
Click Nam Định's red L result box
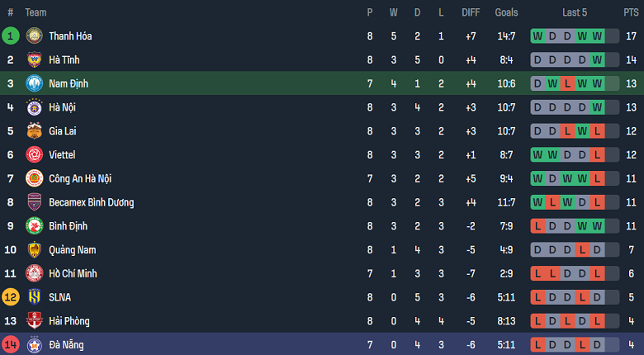pos(567,83)
